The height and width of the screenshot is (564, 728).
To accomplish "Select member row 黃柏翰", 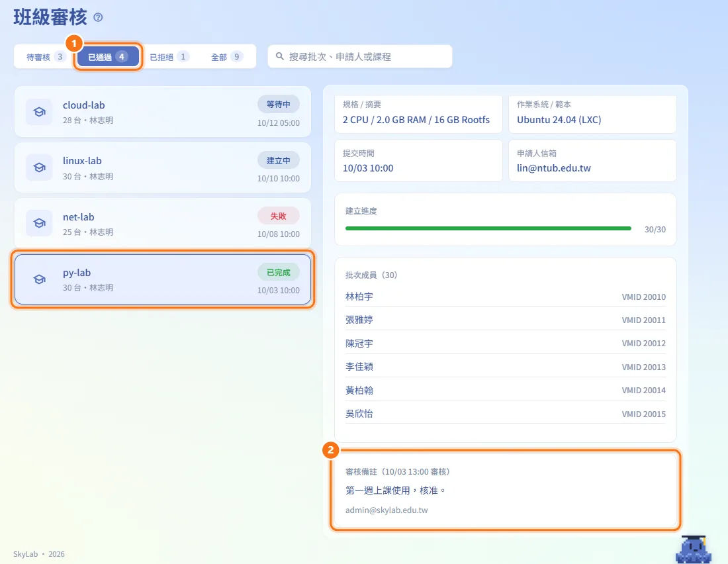I will pos(505,391).
